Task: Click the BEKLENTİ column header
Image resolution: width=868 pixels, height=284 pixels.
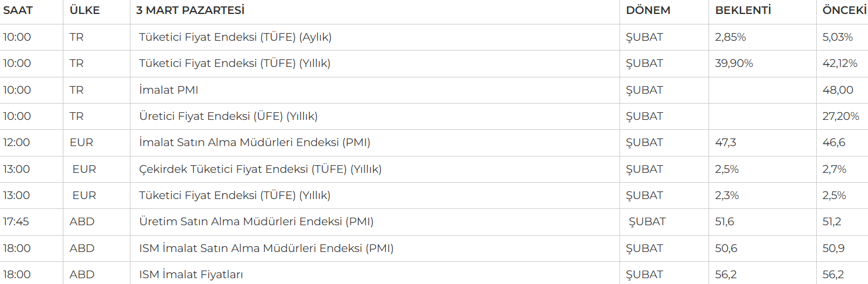Action: [743, 10]
